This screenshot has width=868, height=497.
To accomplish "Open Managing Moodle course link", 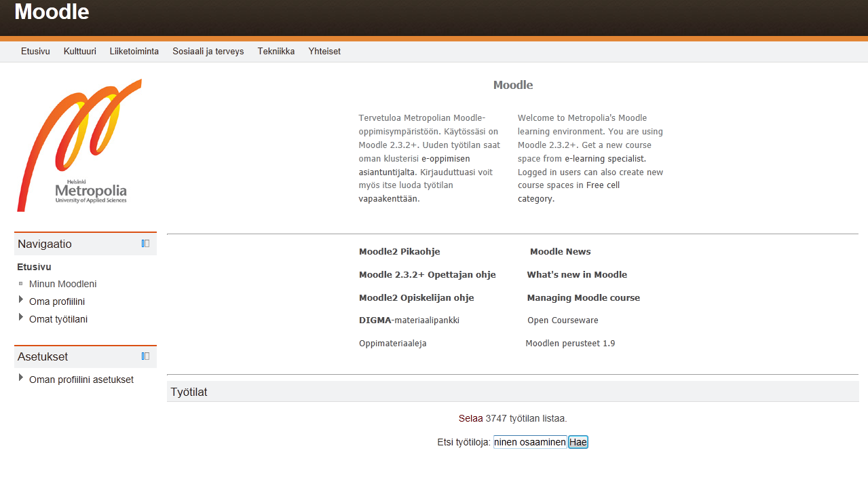I will (x=584, y=298).
